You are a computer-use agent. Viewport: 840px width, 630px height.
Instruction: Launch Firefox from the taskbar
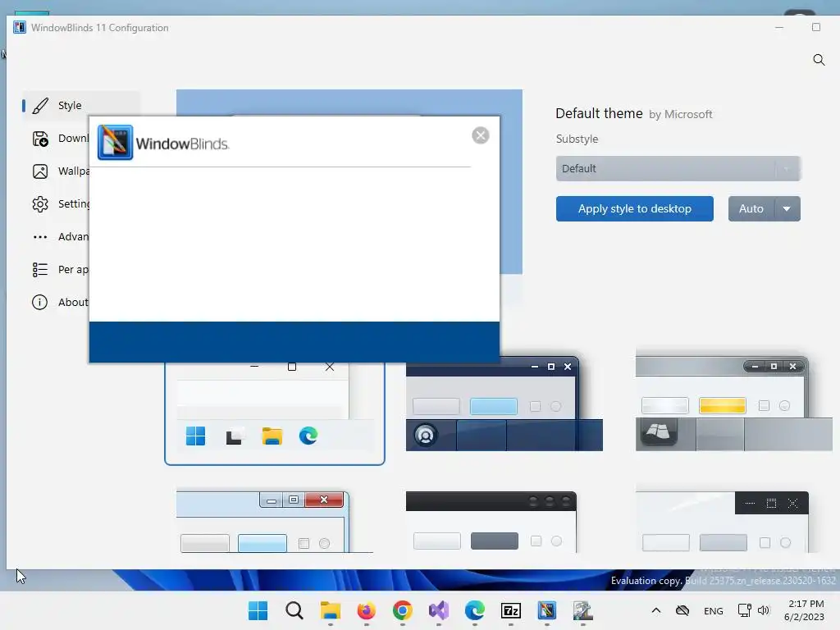(x=367, y=610)
